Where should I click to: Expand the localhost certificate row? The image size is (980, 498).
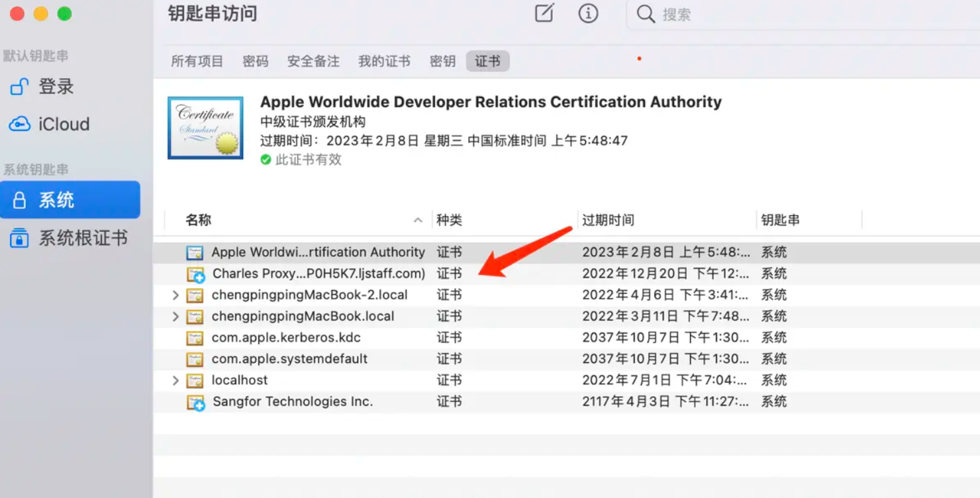[175, 380]
